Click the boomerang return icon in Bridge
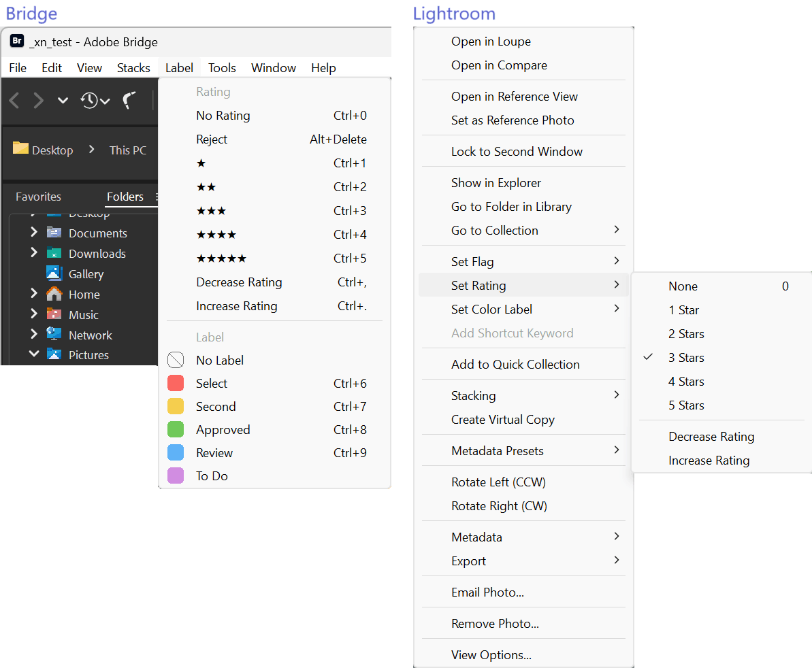The height and width of the screenshot is (668, 812). point(129,101)
